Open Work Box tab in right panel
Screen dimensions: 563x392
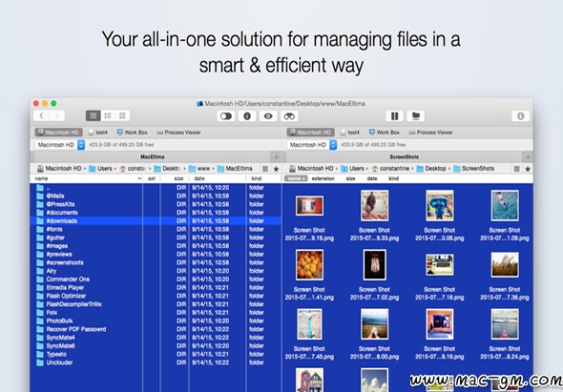click(x=385, y=133)
